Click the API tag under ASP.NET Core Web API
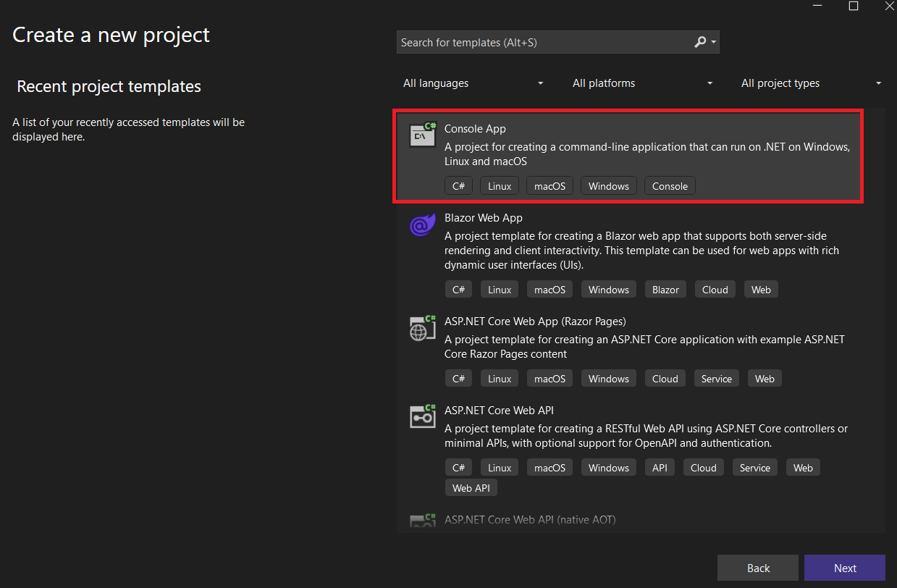Screen dimensions: 897x588 [x=660, y=468]
